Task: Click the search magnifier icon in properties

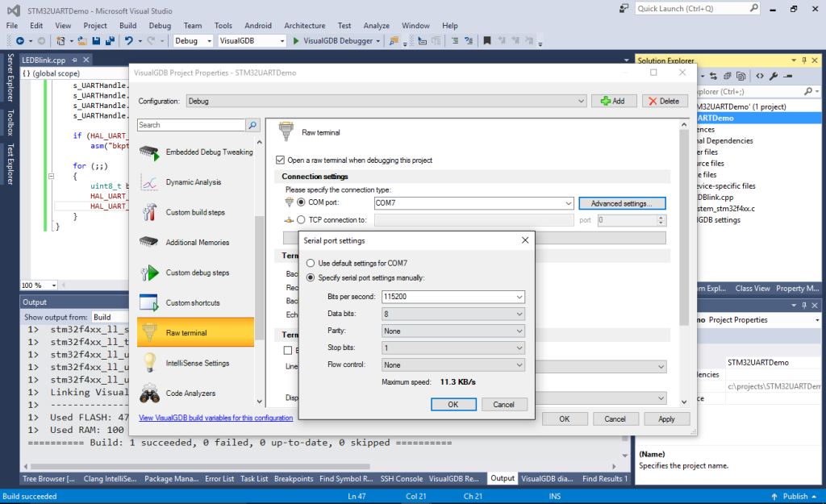Action: click(x=252, y=125)
